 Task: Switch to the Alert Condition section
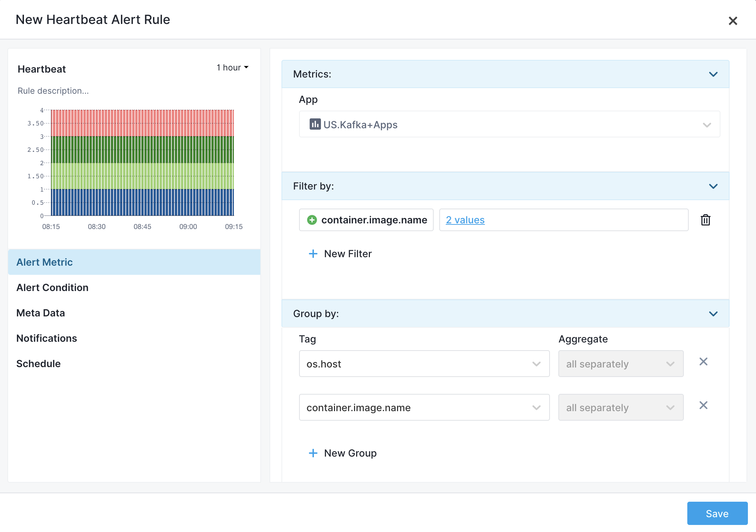[x=52, y=287]
